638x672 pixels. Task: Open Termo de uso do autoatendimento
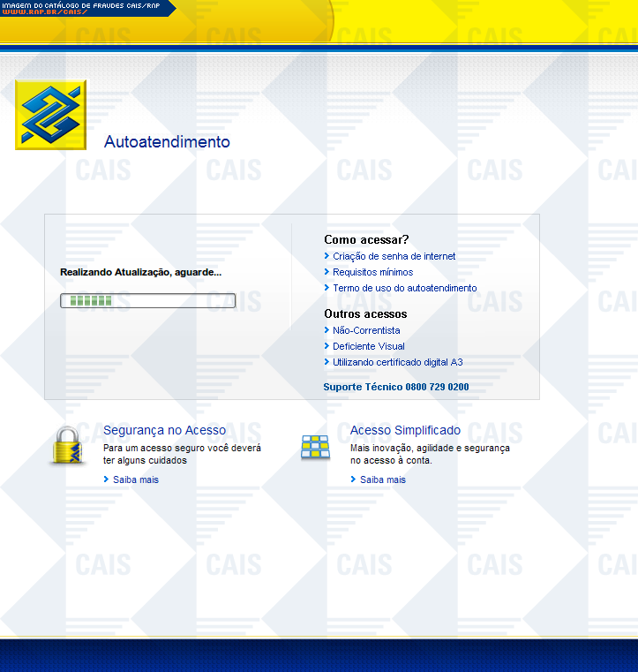(404, 288)
